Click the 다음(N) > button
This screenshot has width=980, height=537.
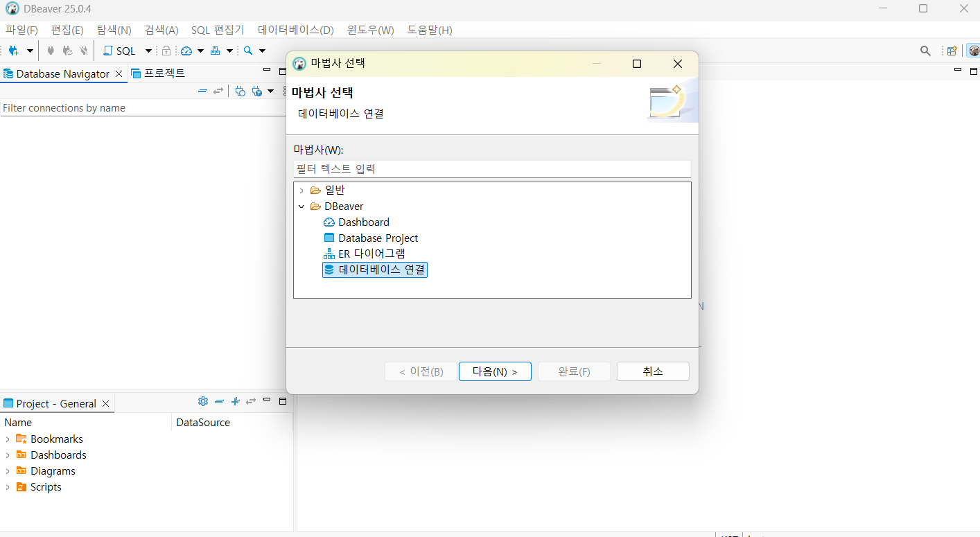[495, 371]
